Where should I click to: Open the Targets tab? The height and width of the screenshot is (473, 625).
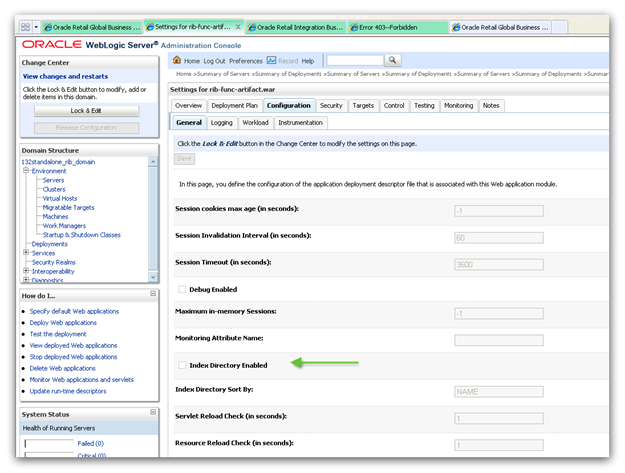point(363,106)
